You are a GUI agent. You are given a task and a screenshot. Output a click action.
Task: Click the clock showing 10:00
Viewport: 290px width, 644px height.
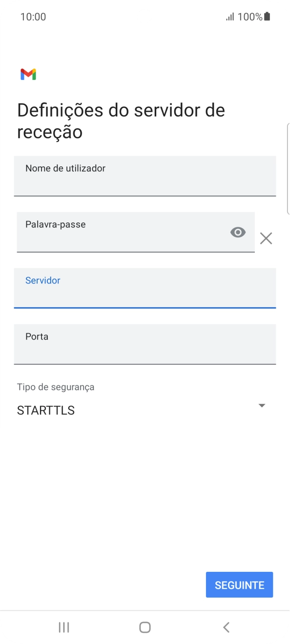point(33,16)
